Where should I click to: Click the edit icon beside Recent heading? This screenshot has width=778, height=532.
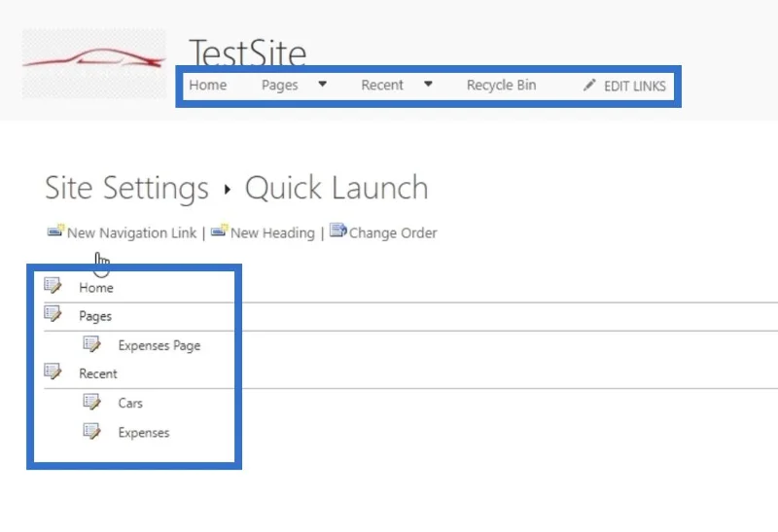coord(53,372)
